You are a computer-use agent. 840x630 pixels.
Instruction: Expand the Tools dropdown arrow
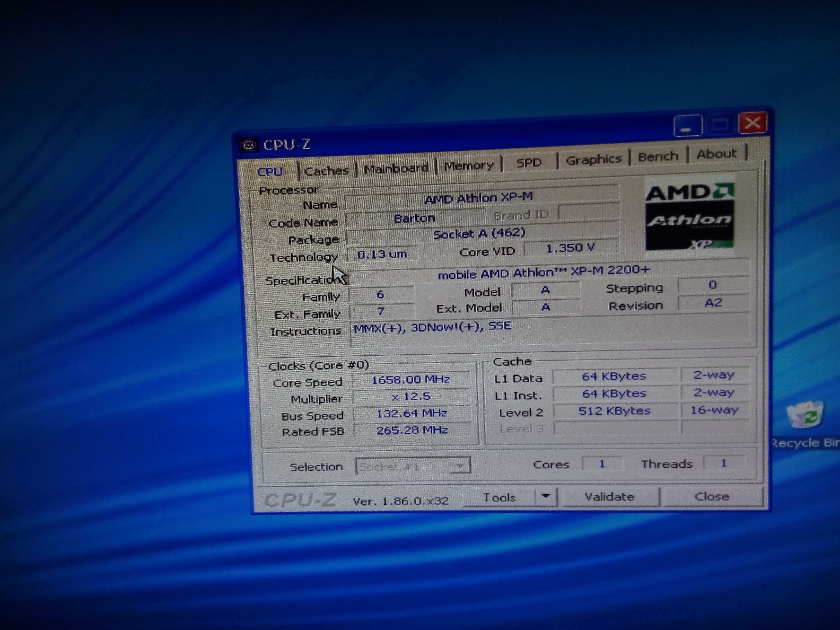(x=546, y=496)
